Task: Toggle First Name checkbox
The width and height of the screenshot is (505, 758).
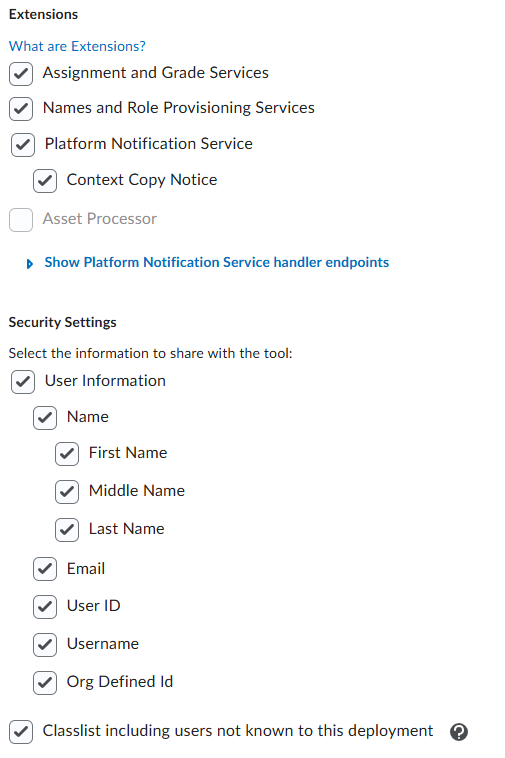Action: click(67, 454)
